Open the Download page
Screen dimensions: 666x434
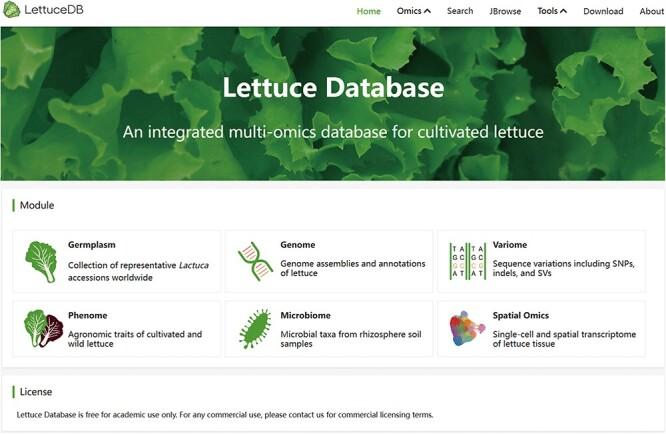pos(603,11)
